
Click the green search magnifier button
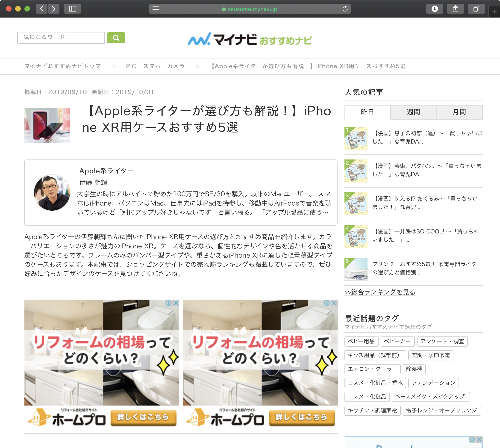point(116,38)
